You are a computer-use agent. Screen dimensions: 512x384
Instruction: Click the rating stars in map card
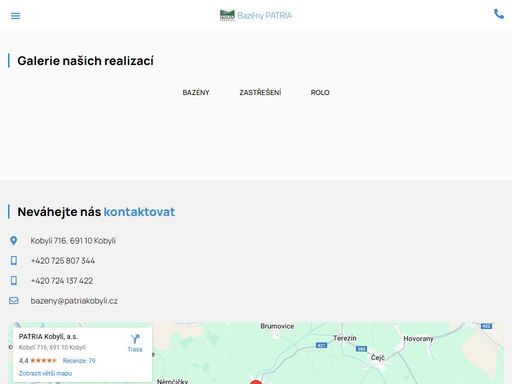43,360
